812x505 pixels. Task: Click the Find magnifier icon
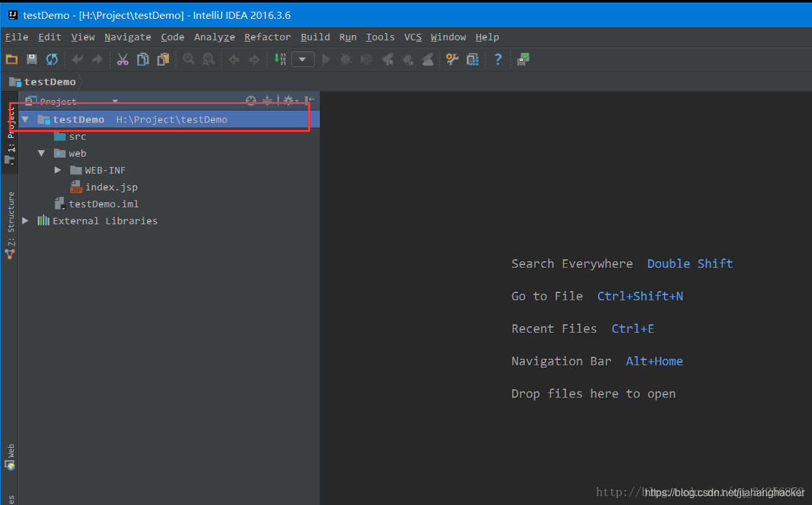click(189, 59)
